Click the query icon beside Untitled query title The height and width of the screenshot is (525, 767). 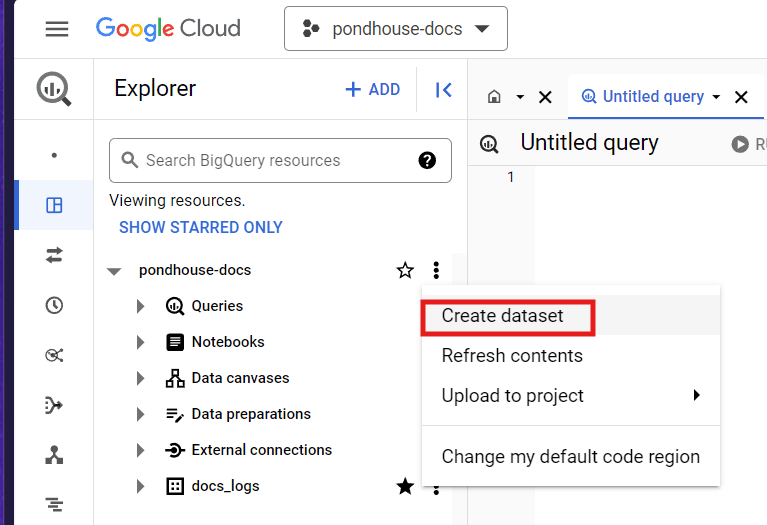coord(489,144)
